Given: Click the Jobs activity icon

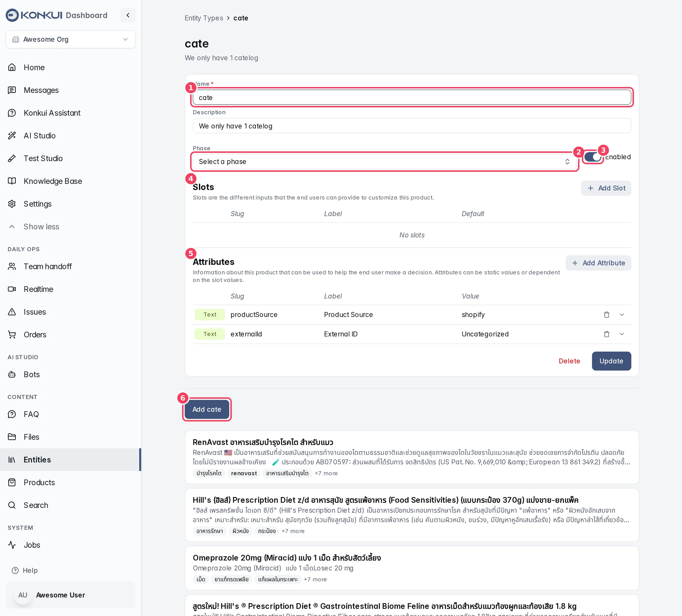Looking at the screenshot, I should [x=12, y=545].
